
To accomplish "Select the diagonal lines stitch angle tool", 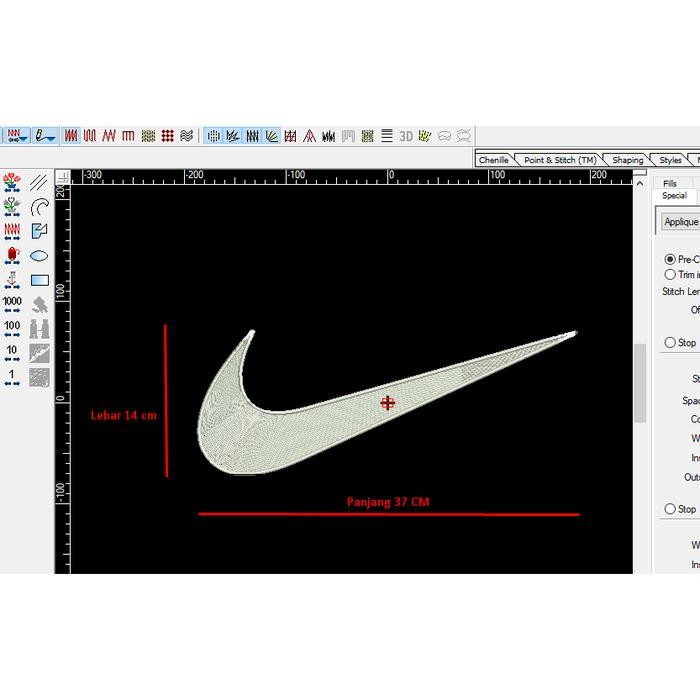I will pos(39,183).
